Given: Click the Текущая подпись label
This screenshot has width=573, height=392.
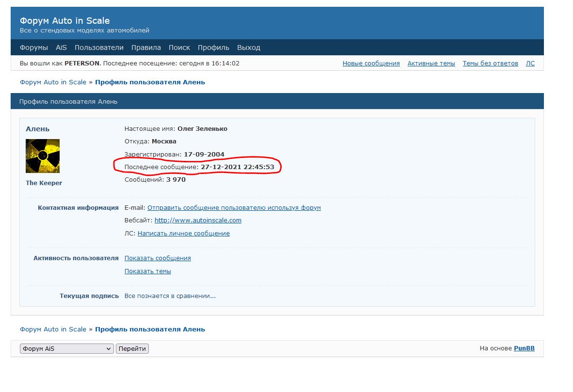Looking at the screenshot, I should [89, 296].
